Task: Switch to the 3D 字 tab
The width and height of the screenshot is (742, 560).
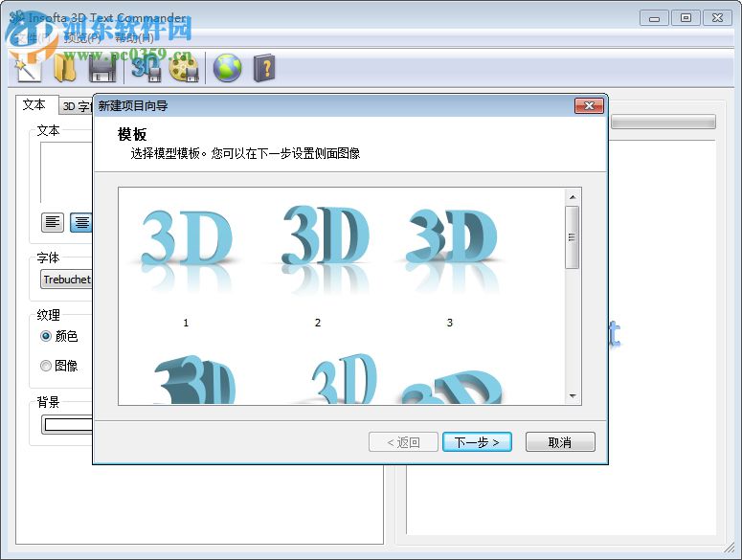Action: (x=76, y=106)
